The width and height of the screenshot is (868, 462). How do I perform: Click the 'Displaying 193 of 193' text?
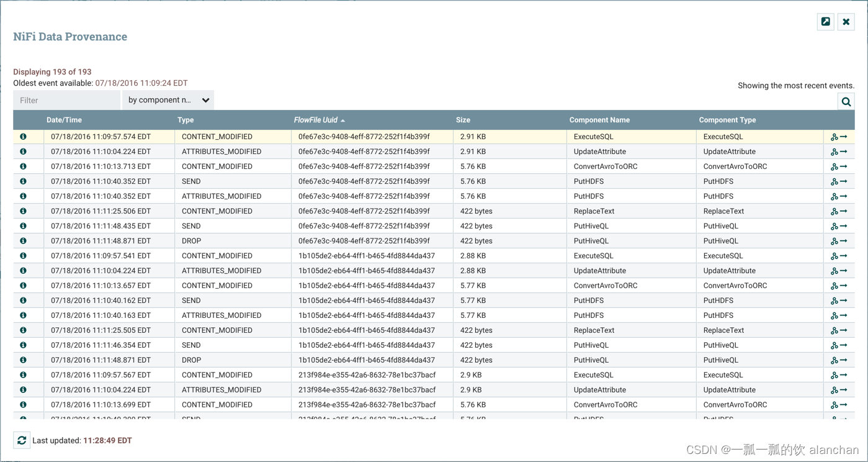point(52,71)
